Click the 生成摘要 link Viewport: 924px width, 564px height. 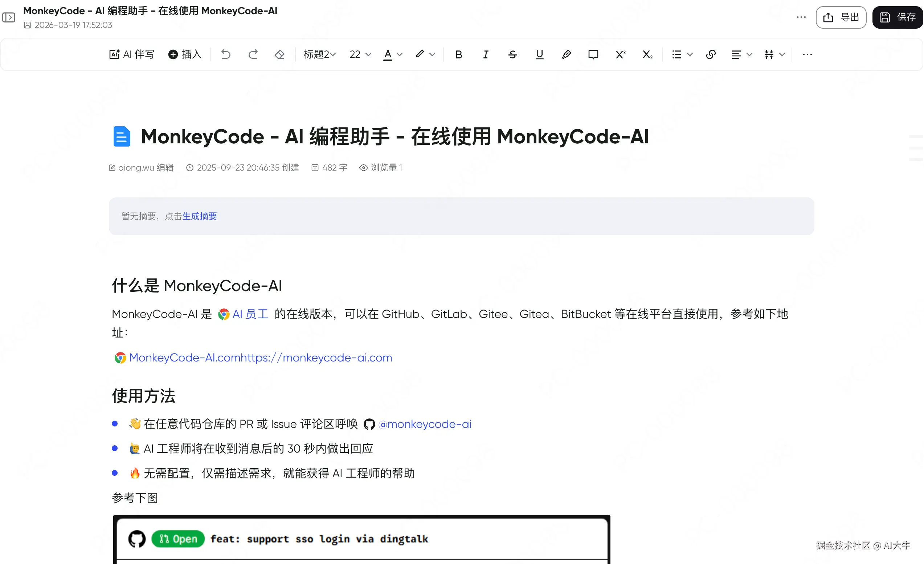coord(200,216)
